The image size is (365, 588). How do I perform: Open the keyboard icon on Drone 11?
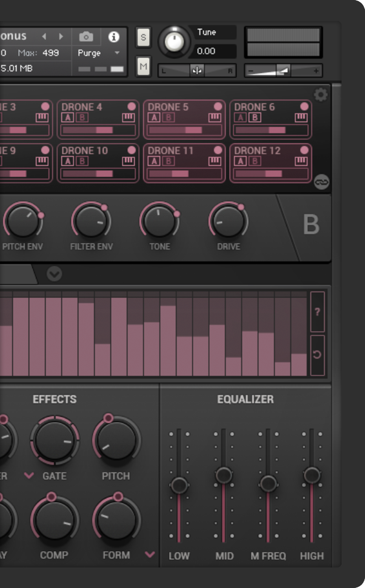pyautogui.click(x=214, y=161)
